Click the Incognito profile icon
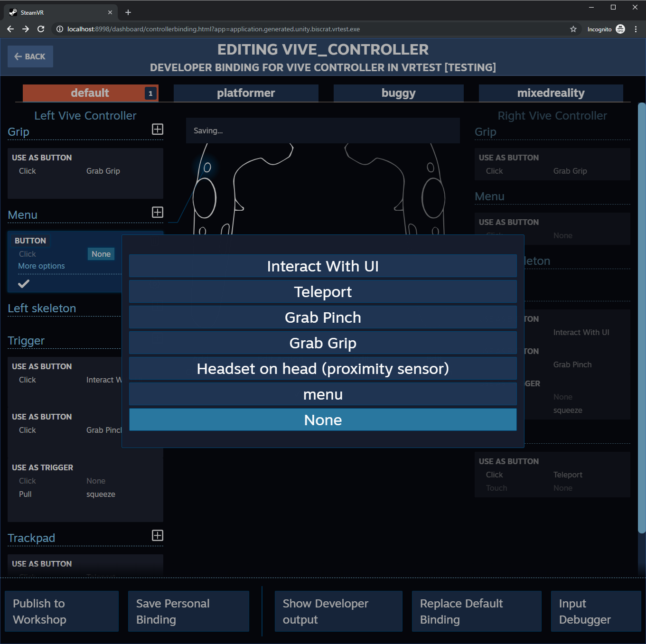Viewport: 646px width, 644px height. click(620, 29)
